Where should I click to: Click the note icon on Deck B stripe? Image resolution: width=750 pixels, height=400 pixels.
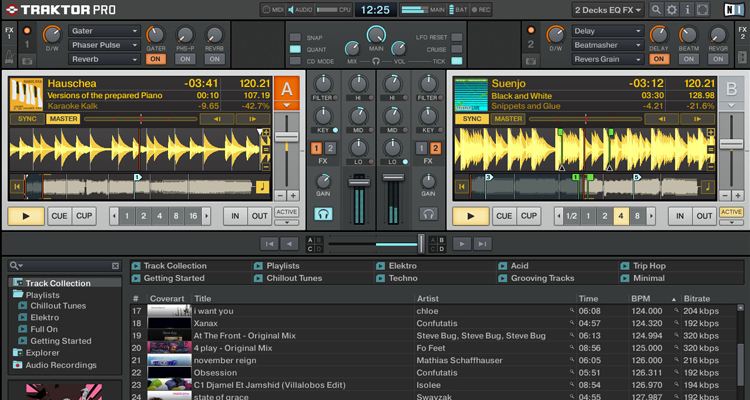tap(707, 187)
